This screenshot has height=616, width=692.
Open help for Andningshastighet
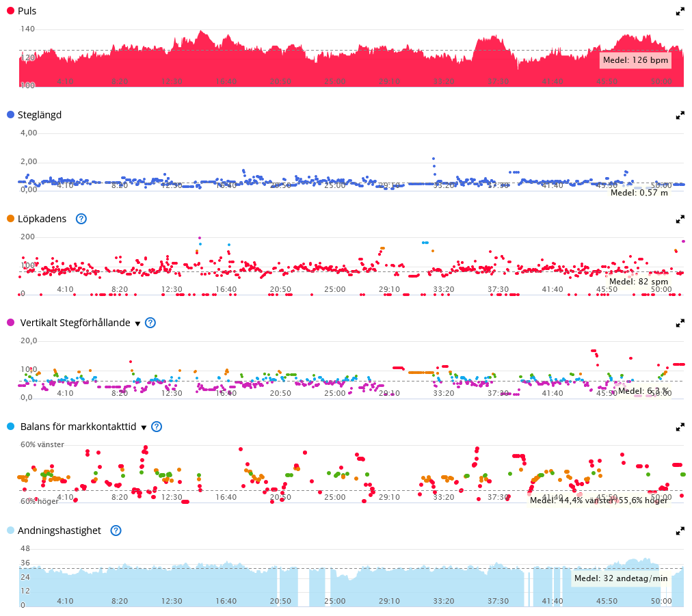(116, 531)
